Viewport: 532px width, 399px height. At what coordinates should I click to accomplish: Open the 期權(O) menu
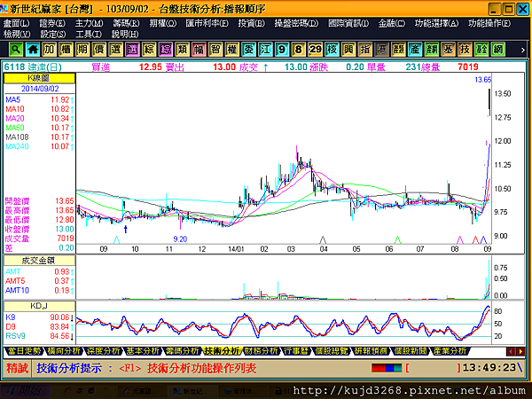163,23
